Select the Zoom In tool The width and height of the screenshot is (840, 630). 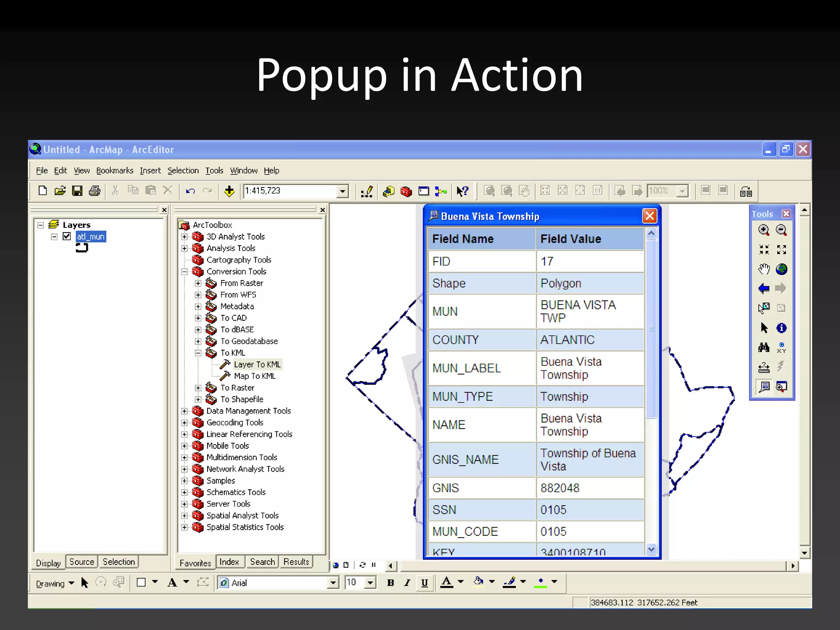point(764,230)
